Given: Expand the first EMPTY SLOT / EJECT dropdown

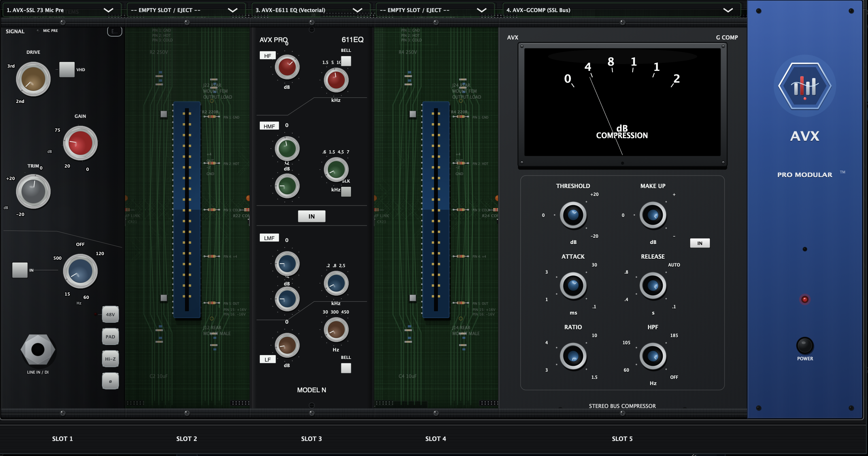Looking at the screenshot, I should (186, 10).
